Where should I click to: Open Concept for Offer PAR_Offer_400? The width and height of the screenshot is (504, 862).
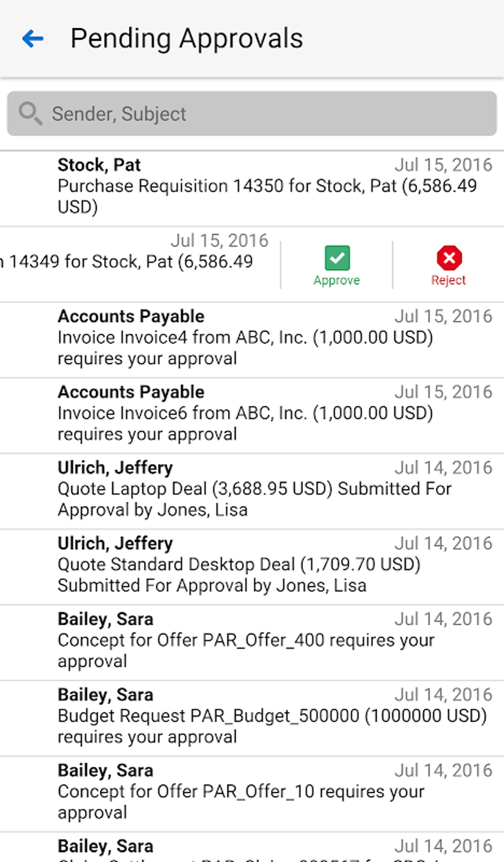pyautogui.click(x=252, y=643)
